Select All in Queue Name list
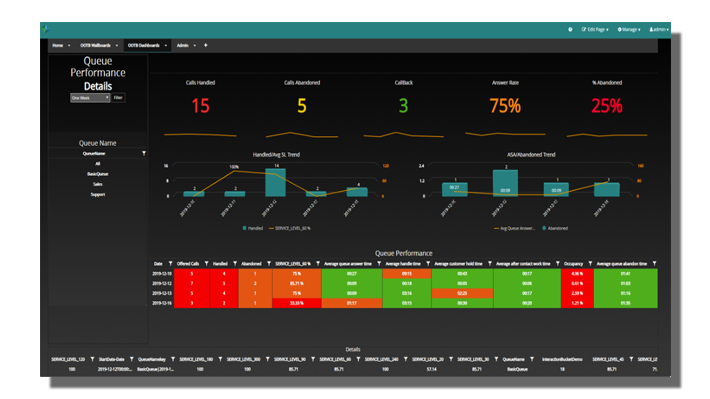 point(98,164)
